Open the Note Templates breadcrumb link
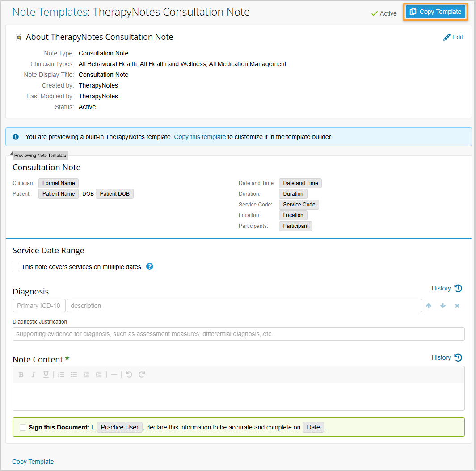 tap(50, 12)
